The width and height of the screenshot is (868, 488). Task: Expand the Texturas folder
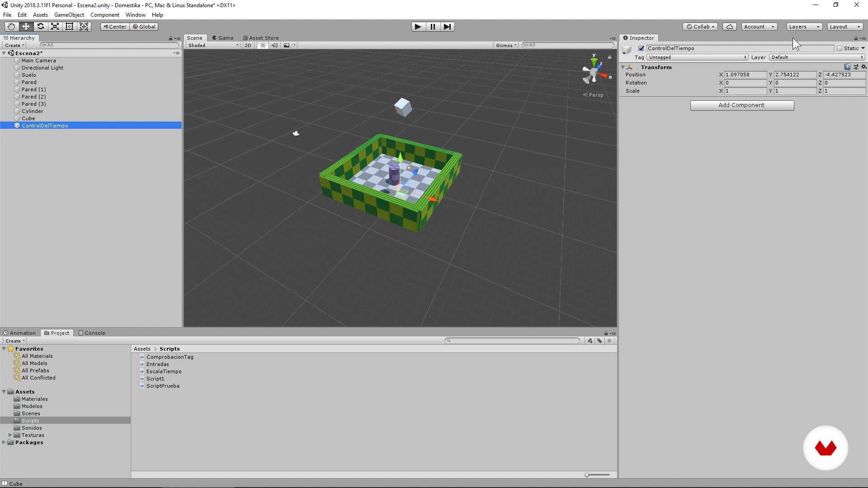coord(10,435)
